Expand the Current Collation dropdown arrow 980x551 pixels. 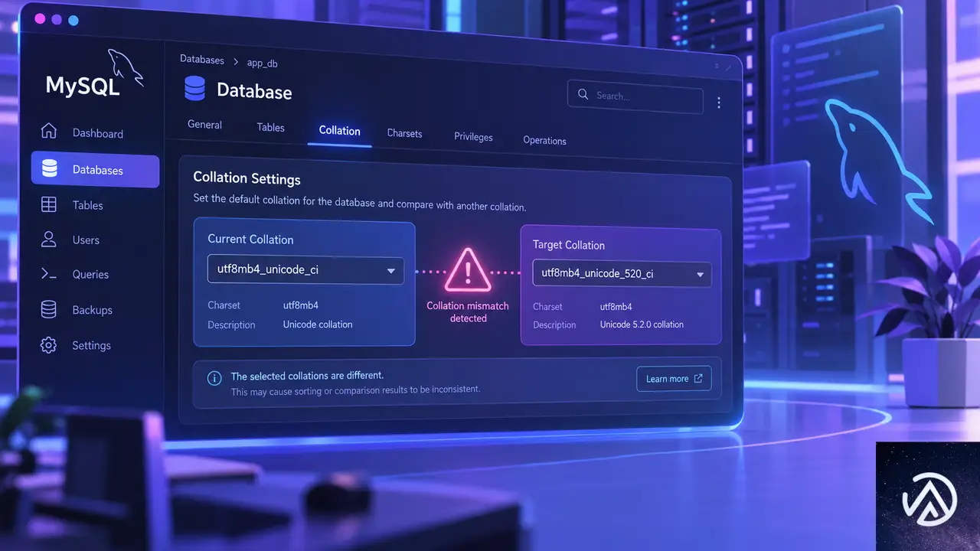391,270
